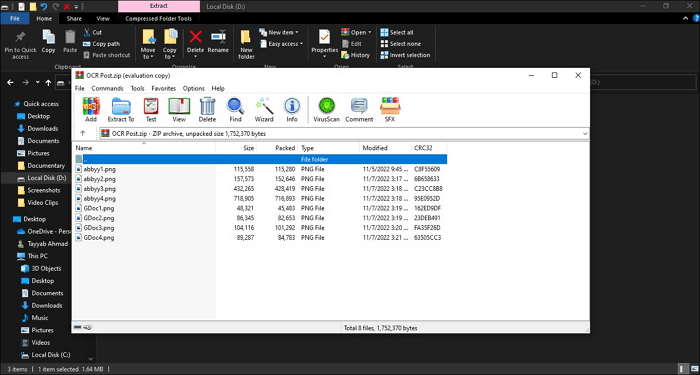Image resolution: width=700 pixels, height=375 pixels.
Task: Click the Delete trash icon in WinRAR
Action: [x=207, y=110]
